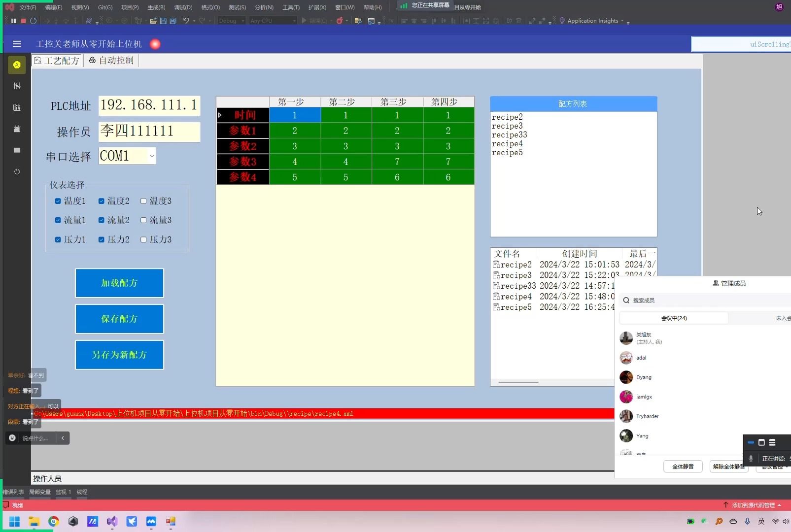Image resolution: width=791 pixels, height=532 pixels.
Task: Stop debugging with the red square
Action: (x=23, y=21)
